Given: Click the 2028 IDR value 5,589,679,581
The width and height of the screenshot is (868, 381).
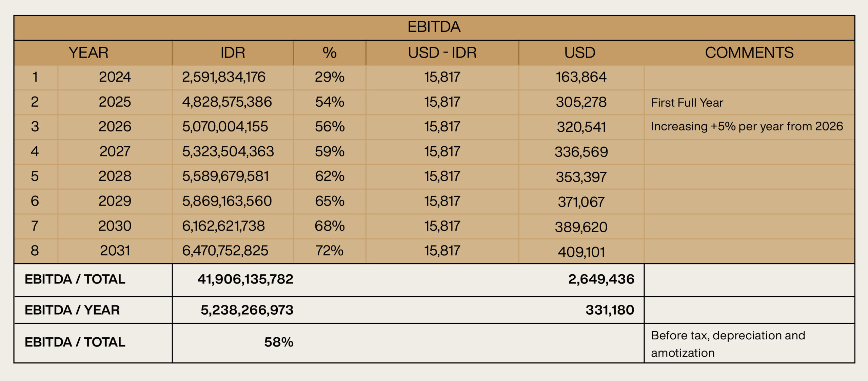Looking at the screenshot, I should pyautogui.click(x=225, y=176).
